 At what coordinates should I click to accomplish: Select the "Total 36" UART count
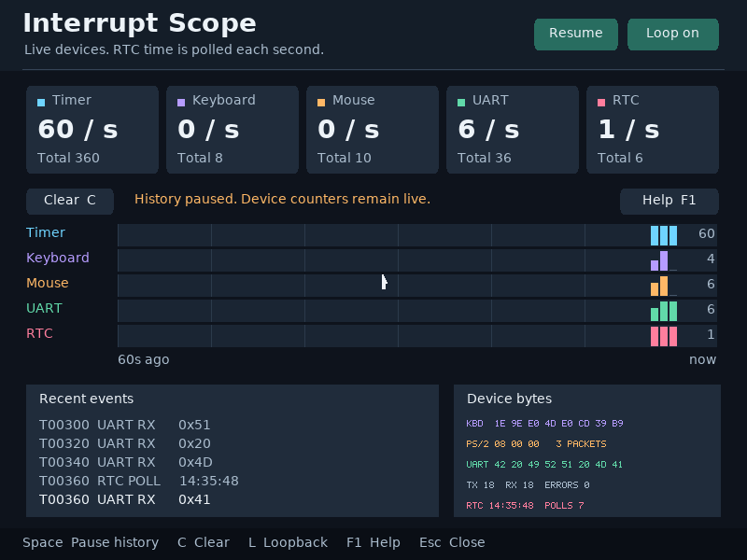tap(485, 158)
